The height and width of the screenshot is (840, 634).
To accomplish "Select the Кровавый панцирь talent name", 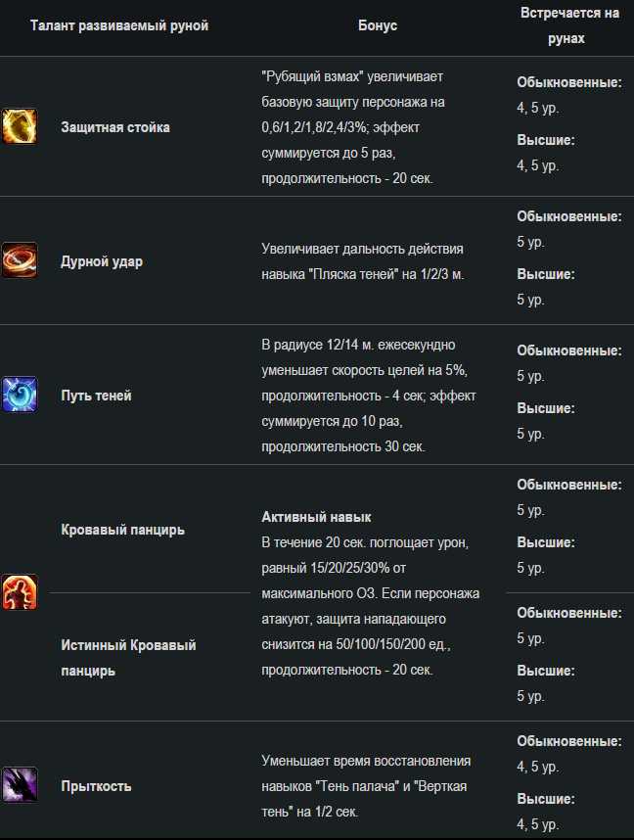I will [x=122, y=530].
